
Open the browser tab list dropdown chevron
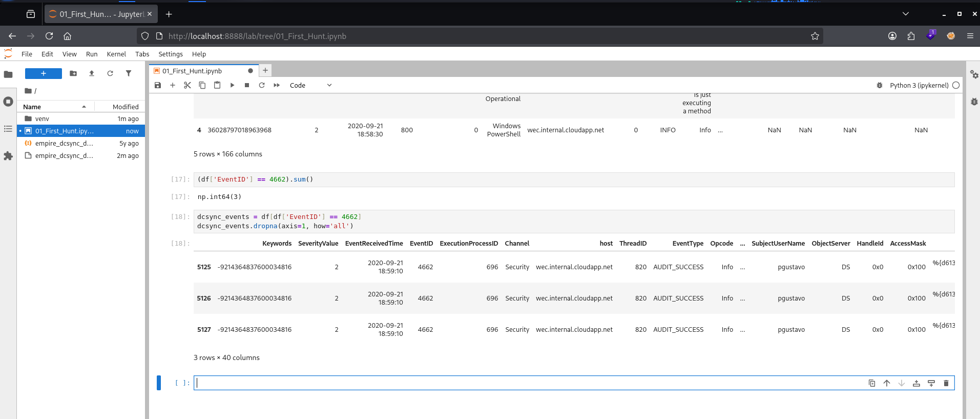click(906, 14)
